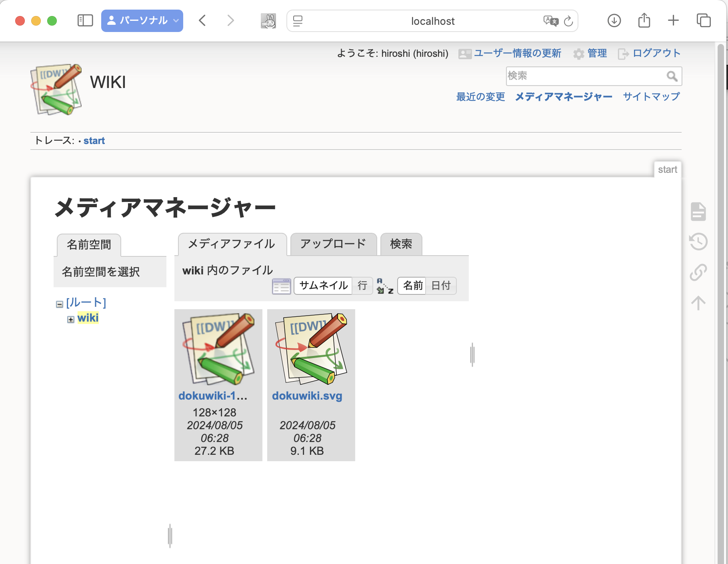Open old revisions via the clock icon
Viewport: 728px width, 564px height.
698,242
